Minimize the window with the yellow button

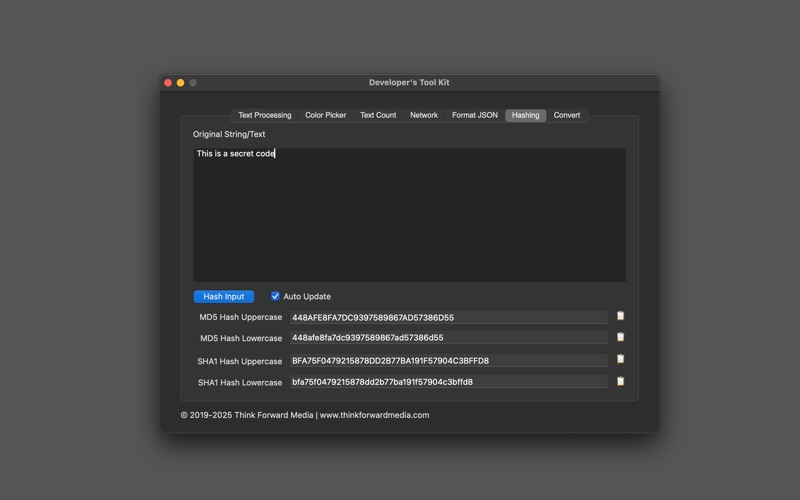point(181,83)
